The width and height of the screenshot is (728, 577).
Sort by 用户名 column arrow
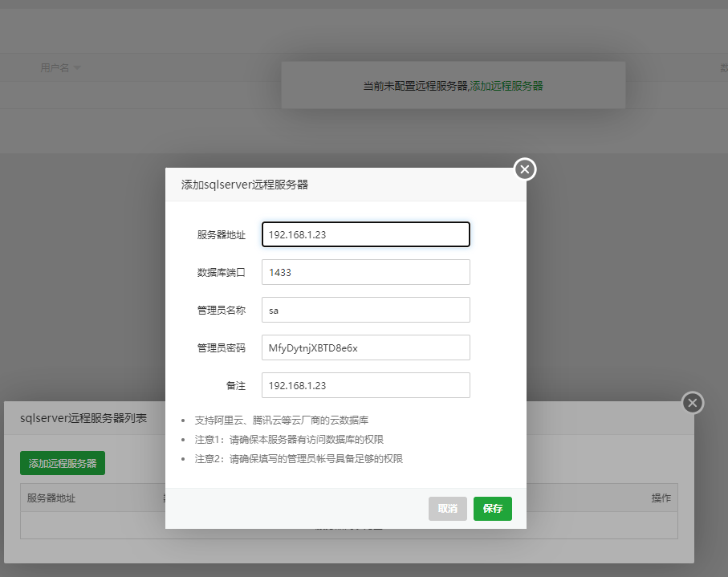click(77, 67)
